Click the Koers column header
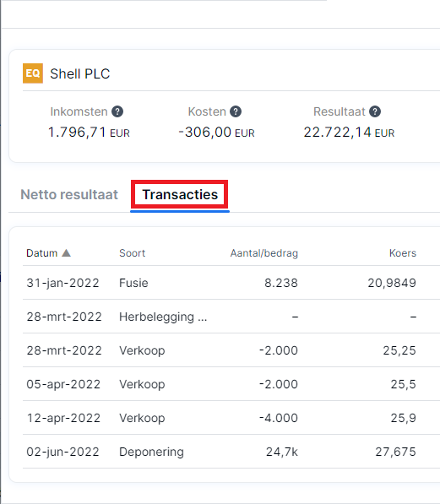The width and height of the screenshot is (440, 504). pyautogui.click(x=403, y=253)
